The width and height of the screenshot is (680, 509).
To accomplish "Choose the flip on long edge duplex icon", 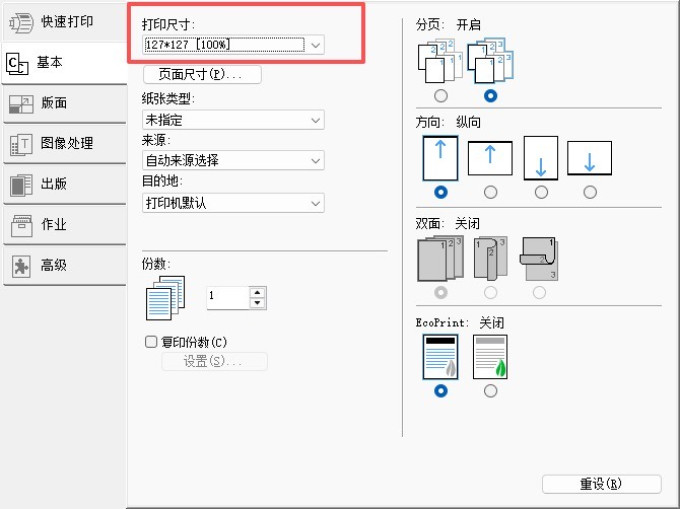I will click(x=490, y=258).
